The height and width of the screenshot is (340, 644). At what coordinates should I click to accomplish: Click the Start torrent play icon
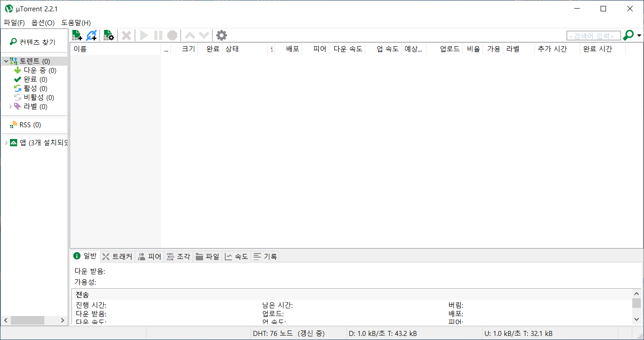[144, 35]
